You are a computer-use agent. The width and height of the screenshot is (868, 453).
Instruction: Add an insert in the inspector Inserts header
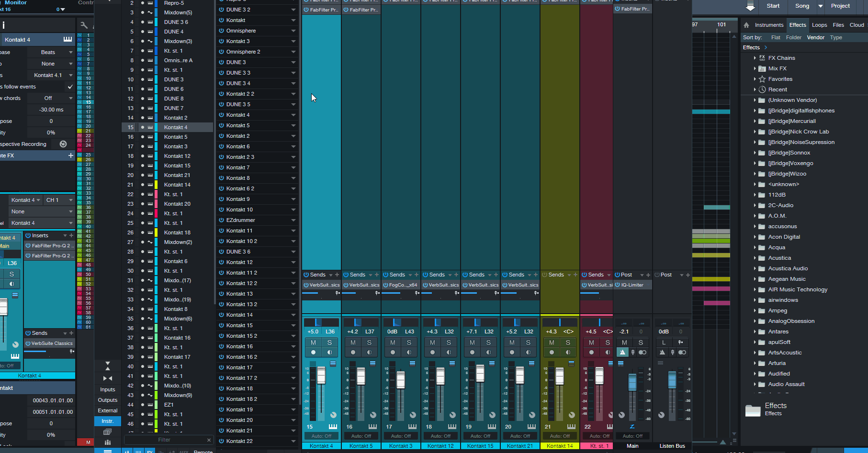71,235
